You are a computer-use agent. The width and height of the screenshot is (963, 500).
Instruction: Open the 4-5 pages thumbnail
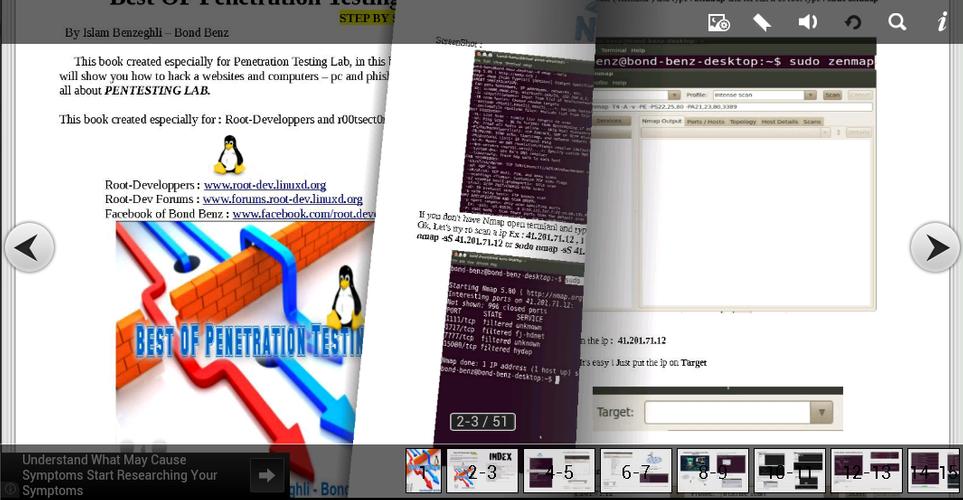(559, 471)
